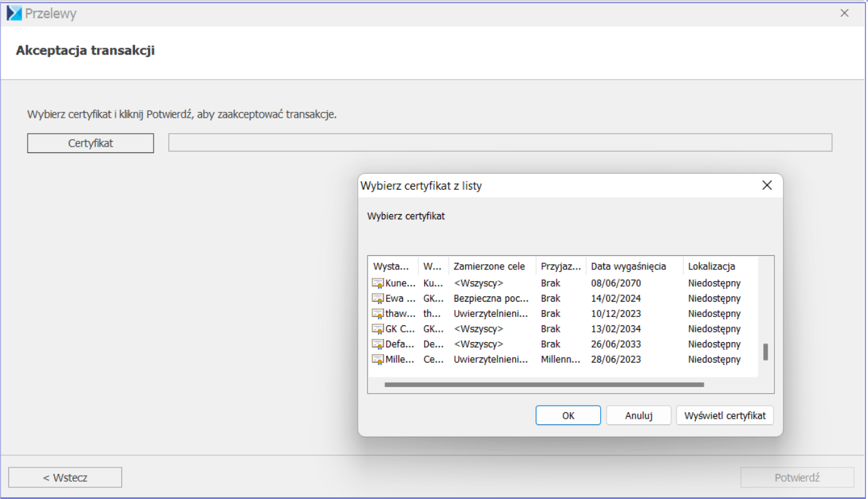Viewport: 868px width, 499px height.
Task: Click the Ewa ... issued-to name
Action: click(x=400, y=299)
